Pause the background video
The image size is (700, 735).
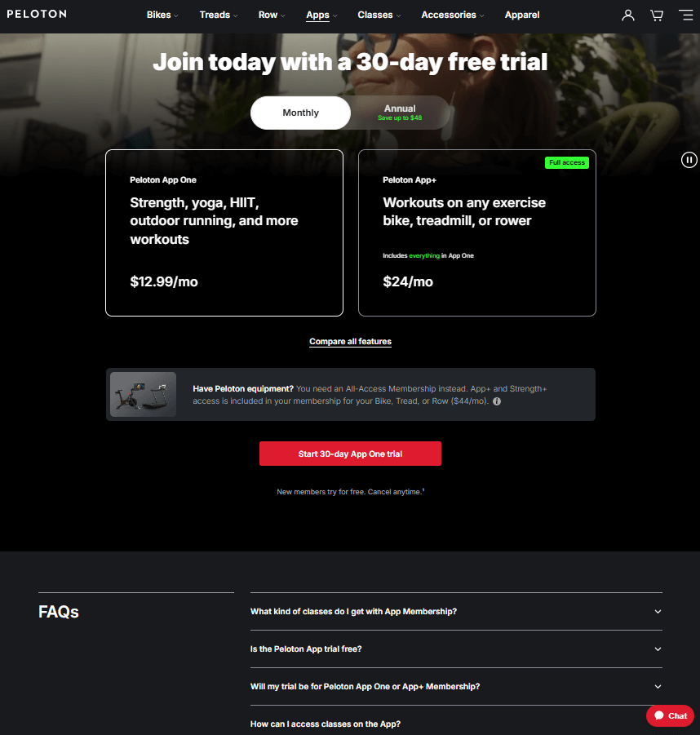coord(689,160)
